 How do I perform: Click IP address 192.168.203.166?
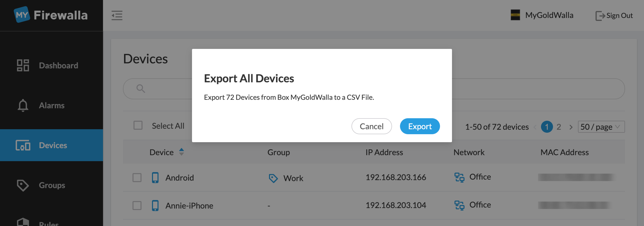(396, 177)
